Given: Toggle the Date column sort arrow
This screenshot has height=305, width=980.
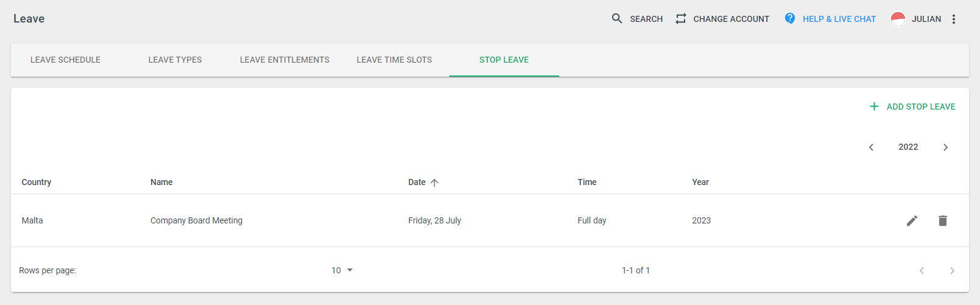Looking at the screenshot, I should pos(434,183).
